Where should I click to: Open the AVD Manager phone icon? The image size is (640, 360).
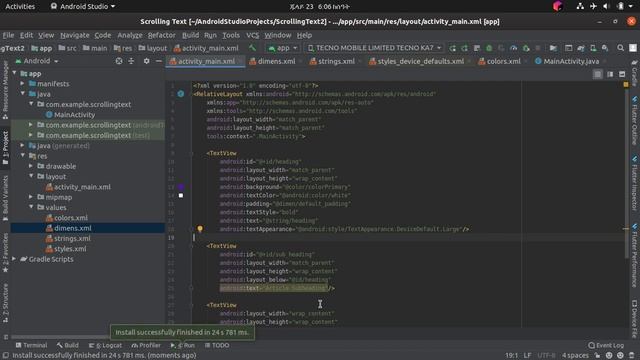pyautogui.click(x=593, y=48)
